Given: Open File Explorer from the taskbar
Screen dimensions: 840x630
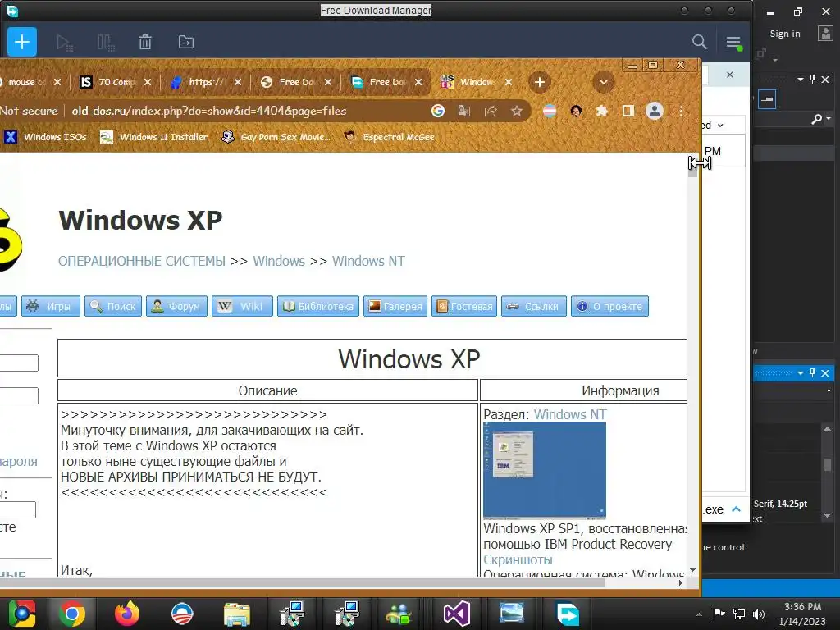Looking at the screenshot, I should [237, 614].
